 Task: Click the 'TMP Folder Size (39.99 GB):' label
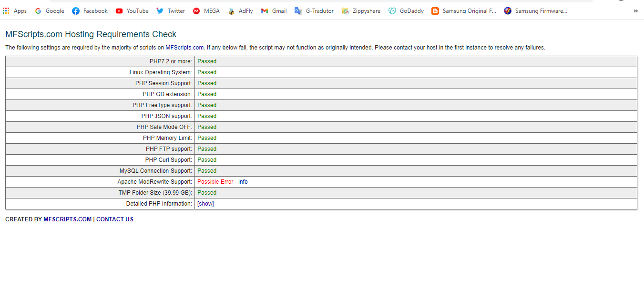click(155, 193)
